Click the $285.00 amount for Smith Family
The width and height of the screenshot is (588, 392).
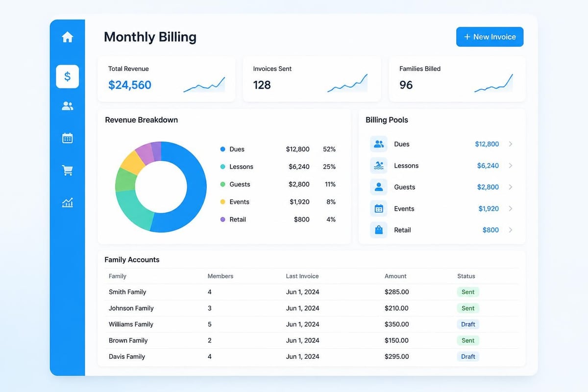[396, 292]
